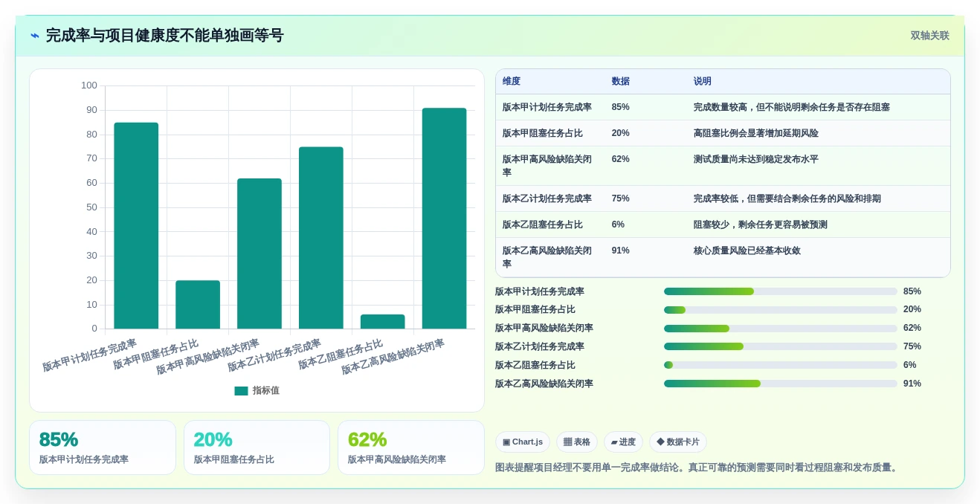Click the 20% progress bar for 版本甲阻塞任务占比

(x=781, y=310)
